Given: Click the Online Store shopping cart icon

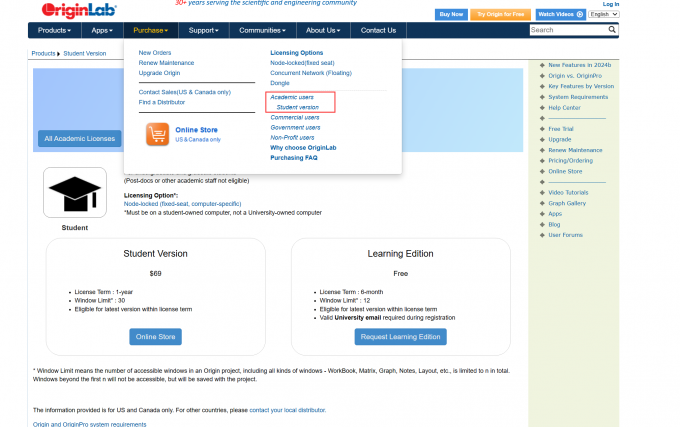Looking at the screenshot, I should click(157, 134).
